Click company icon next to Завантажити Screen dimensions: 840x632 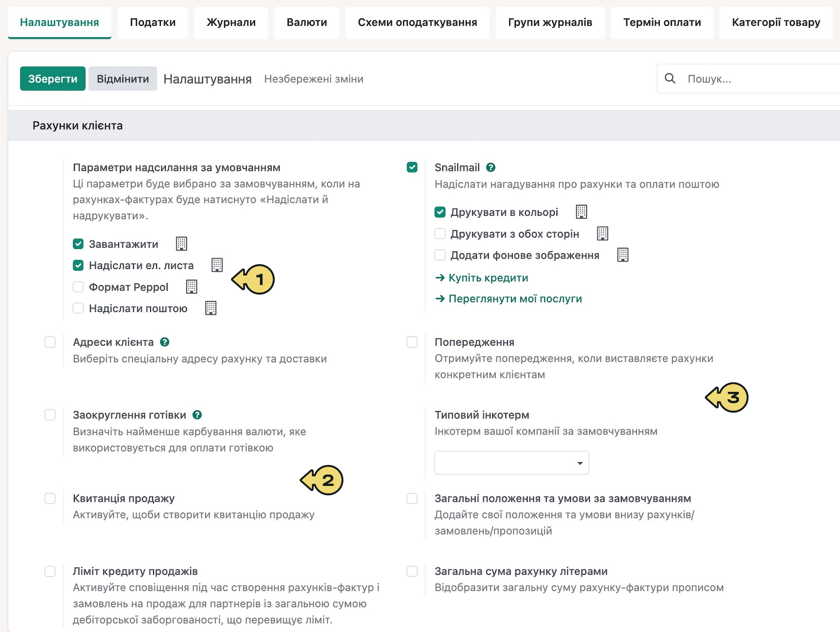coord(181,244)
